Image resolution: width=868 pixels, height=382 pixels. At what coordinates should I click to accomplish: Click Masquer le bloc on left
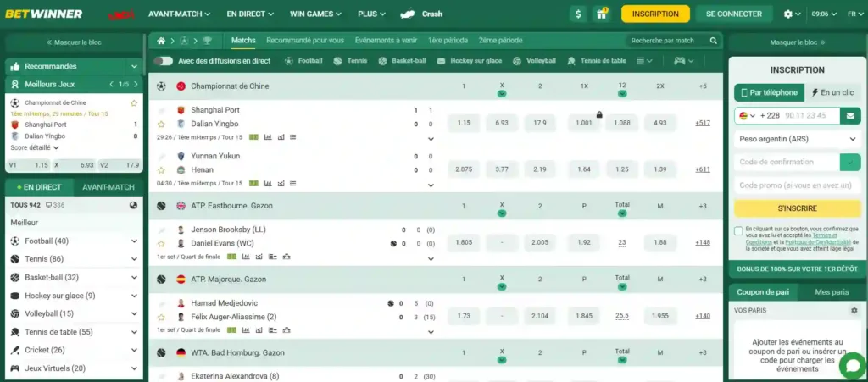74,42
